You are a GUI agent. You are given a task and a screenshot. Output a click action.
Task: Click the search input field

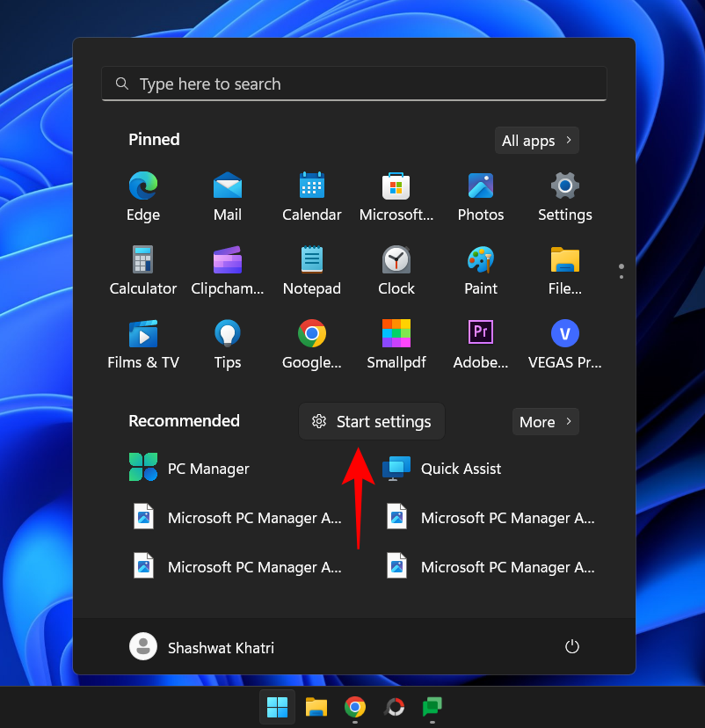(353, 83)
